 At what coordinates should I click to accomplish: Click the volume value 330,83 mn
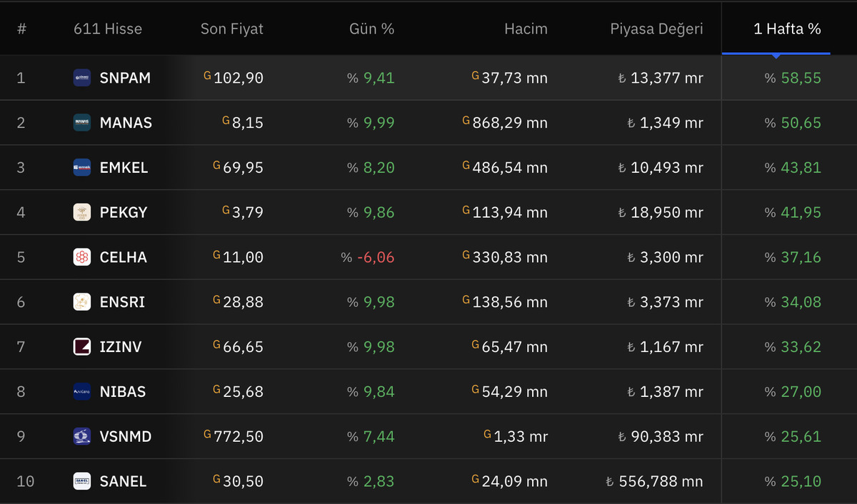510,257
